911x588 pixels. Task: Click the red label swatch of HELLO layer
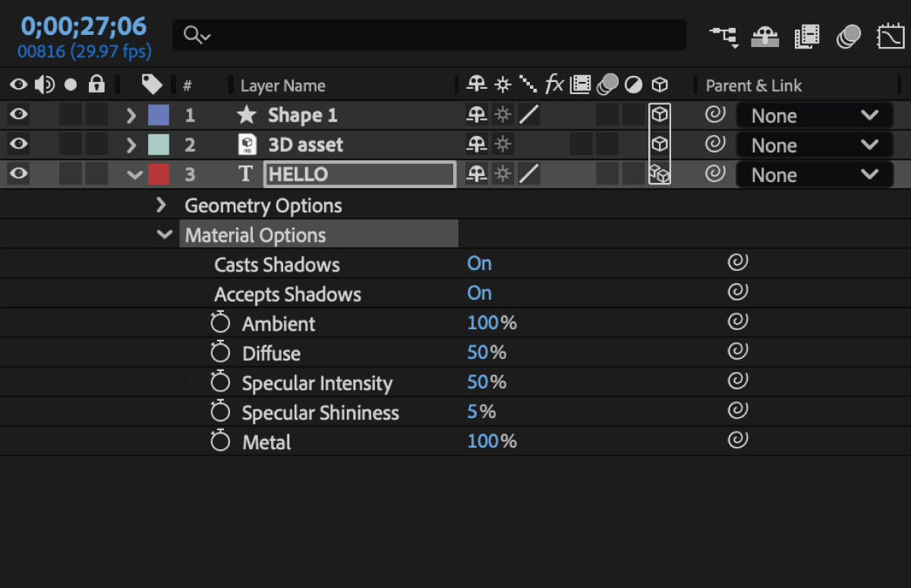pyautogui.click(x=160, y=174)
